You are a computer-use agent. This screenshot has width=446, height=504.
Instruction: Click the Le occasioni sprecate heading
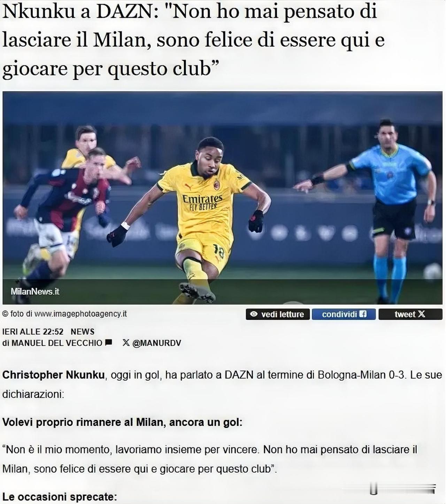[x=60, y=496]
